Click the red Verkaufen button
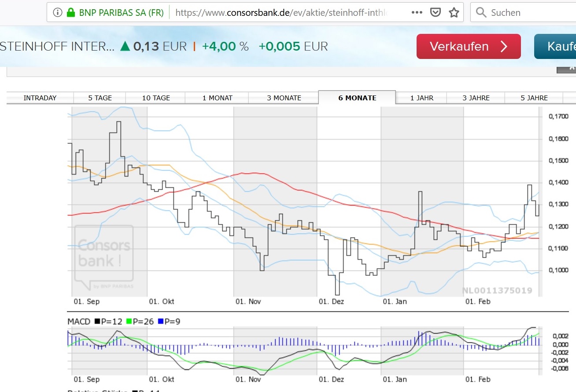Screen dimensions: 576x392 (468, 46)
